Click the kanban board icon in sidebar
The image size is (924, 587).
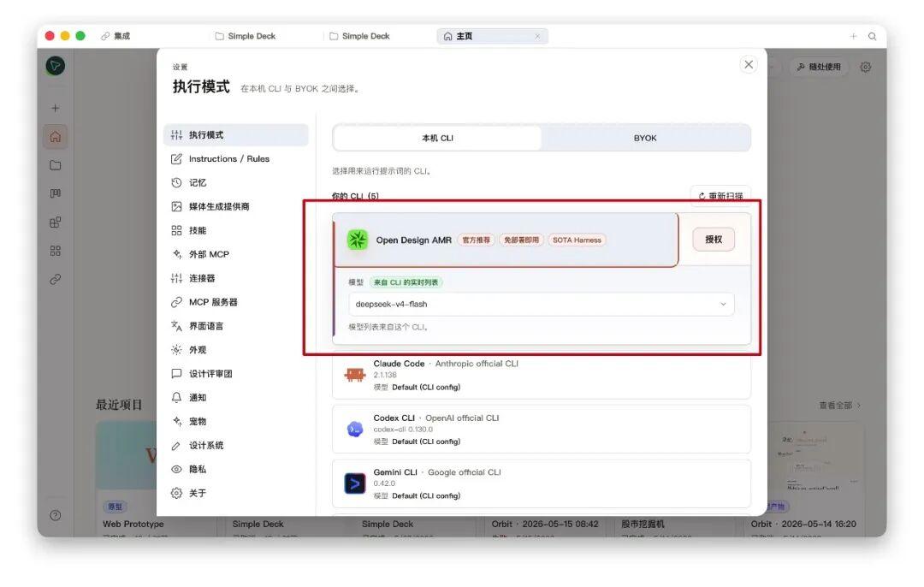56,193
